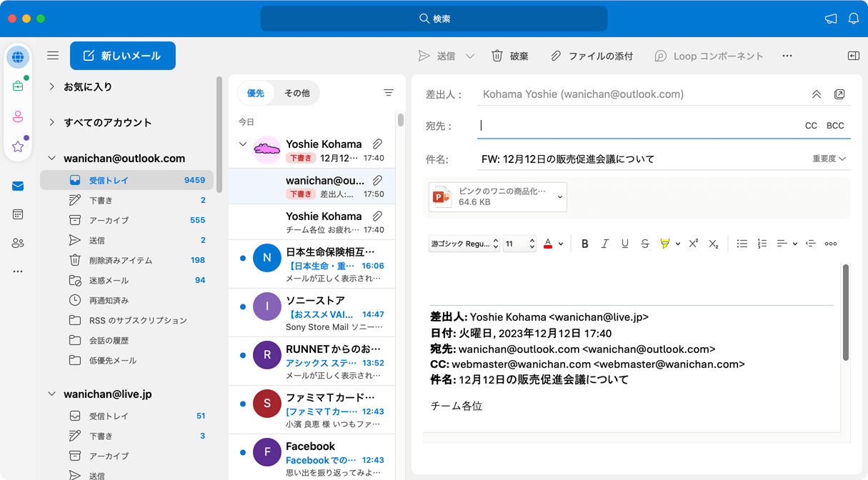Viewport: 868px width, 480px height.
Task: Click the BCC button
Action: pos(835,126)
